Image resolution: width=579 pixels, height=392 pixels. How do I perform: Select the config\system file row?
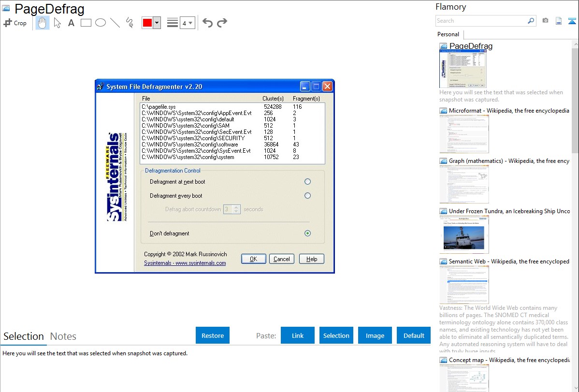pyautogui.click(x=232, y=157)
